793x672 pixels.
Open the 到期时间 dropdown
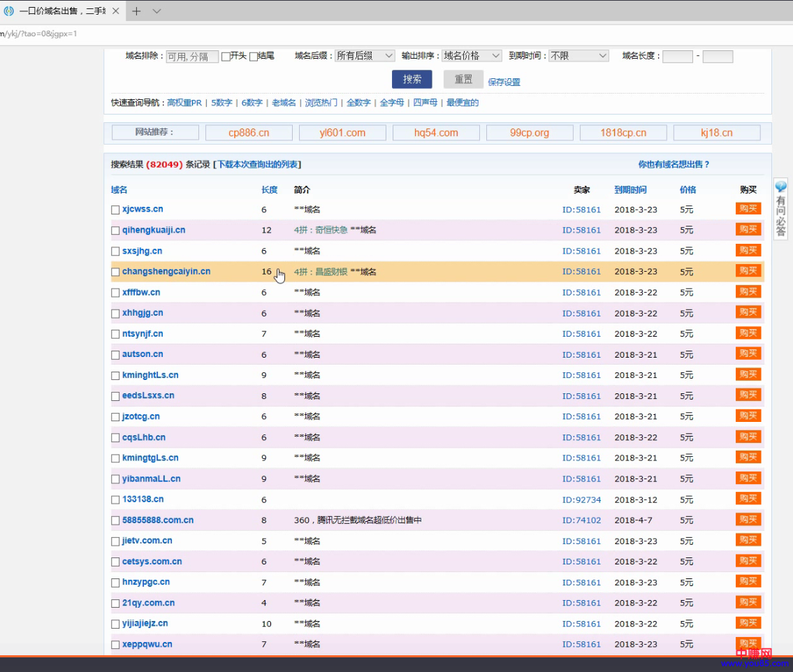coord(578,56)
